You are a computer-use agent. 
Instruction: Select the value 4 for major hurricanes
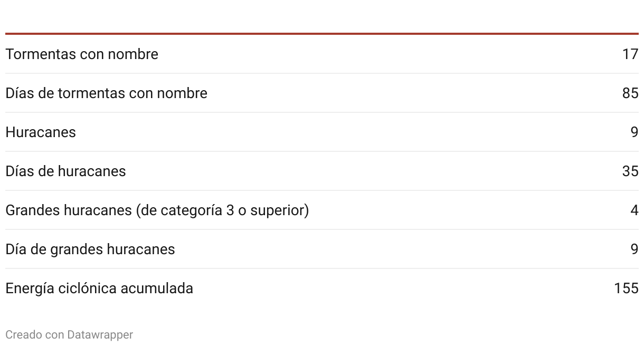click(634, 210)
